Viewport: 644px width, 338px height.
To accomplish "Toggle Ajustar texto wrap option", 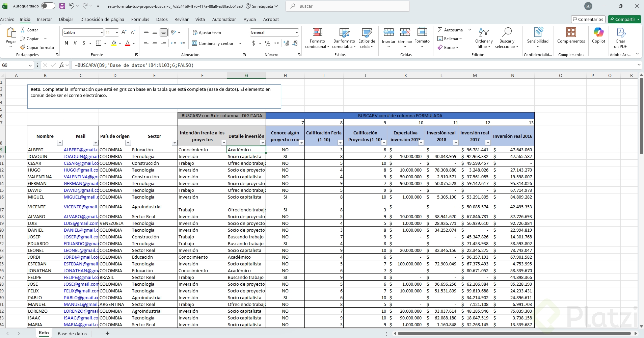I will point(207,33).
